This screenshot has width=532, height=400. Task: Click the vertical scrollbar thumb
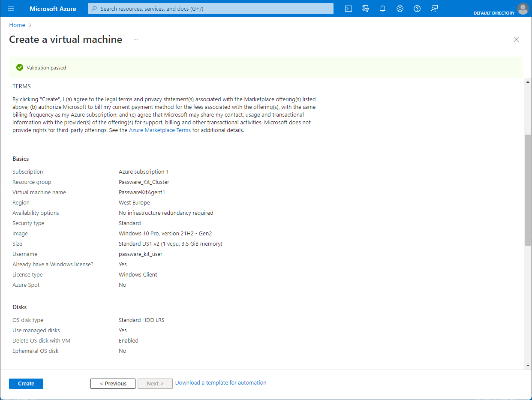click(x=528, y=190)
